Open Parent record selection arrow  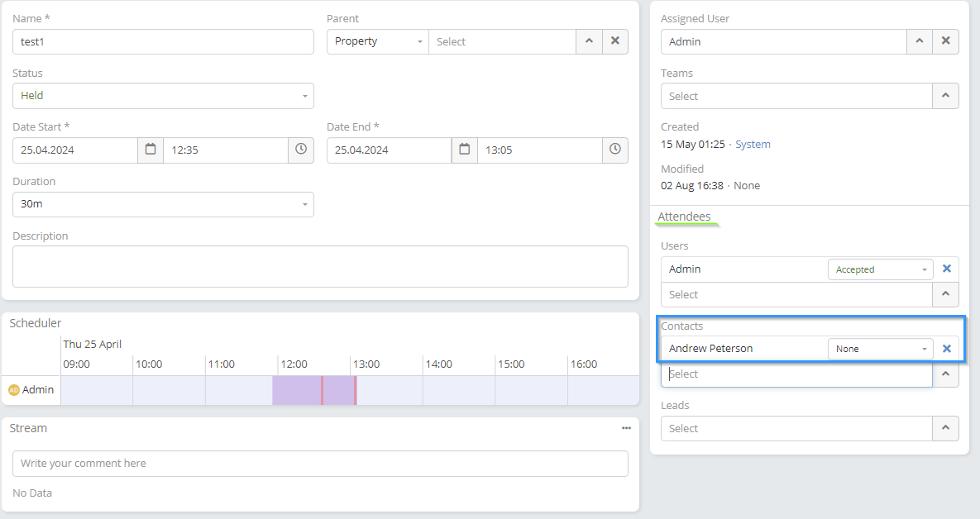click(x=589, y=41)
